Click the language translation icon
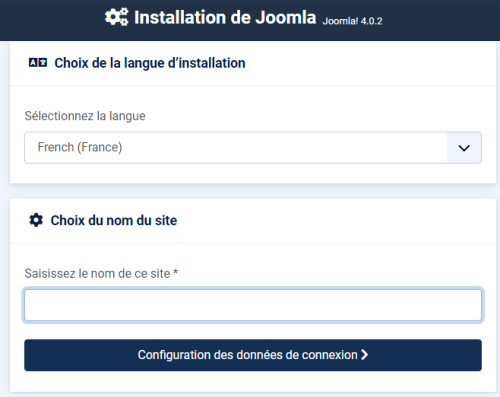 click(x=38, y=62)
